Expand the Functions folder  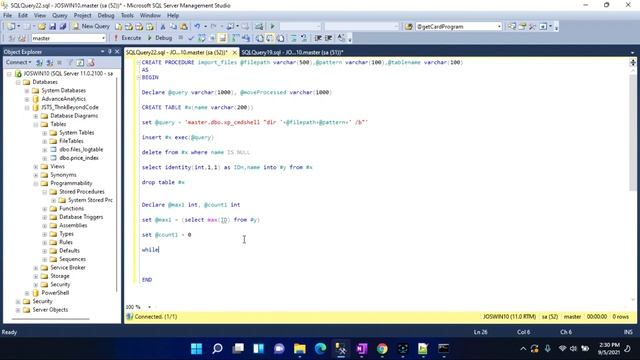pyautogui.click(x=45, y=209)
